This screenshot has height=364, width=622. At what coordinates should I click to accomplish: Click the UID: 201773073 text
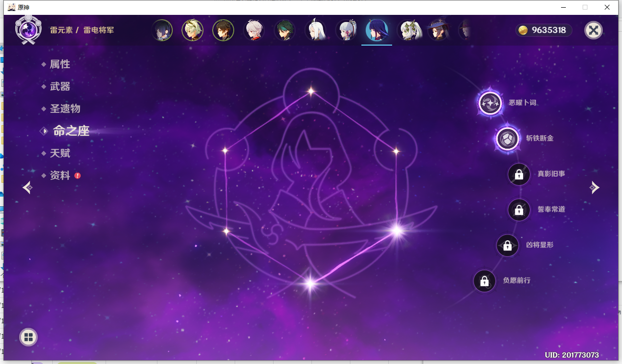(x=572, y=355)
